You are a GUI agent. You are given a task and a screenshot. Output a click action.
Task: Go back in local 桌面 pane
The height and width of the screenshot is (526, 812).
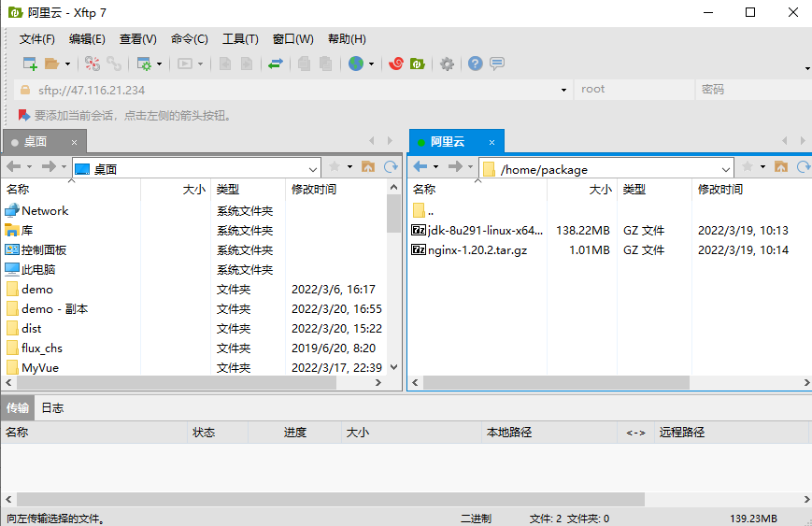click(x=14, y=166)
